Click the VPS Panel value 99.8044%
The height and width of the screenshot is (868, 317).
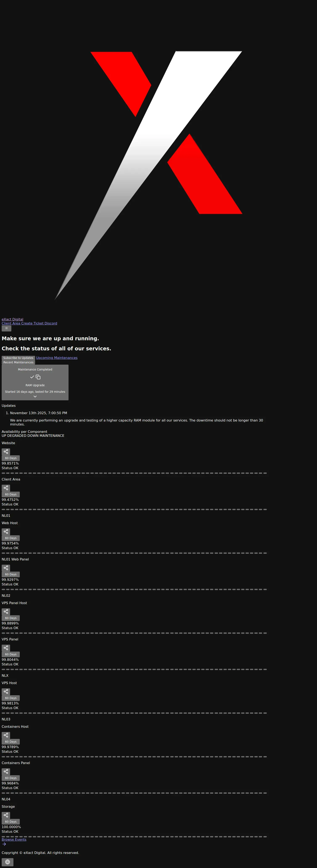[10, 660]
